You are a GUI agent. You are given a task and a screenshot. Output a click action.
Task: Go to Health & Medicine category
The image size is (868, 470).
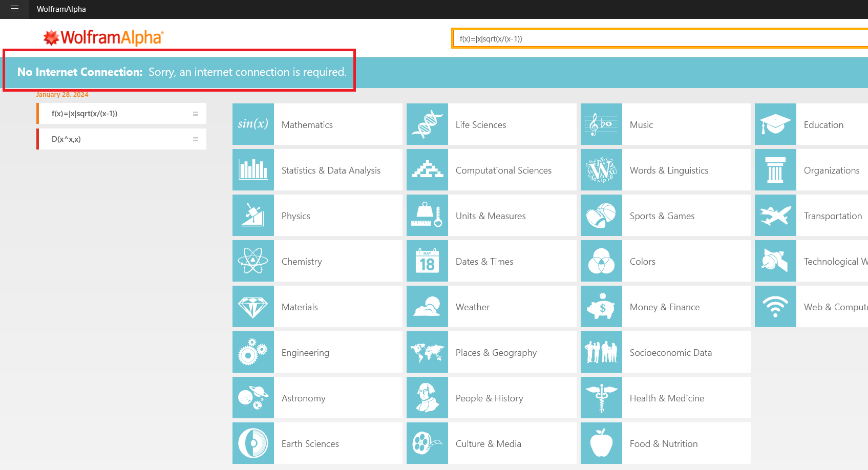click(x=666, y=398)
